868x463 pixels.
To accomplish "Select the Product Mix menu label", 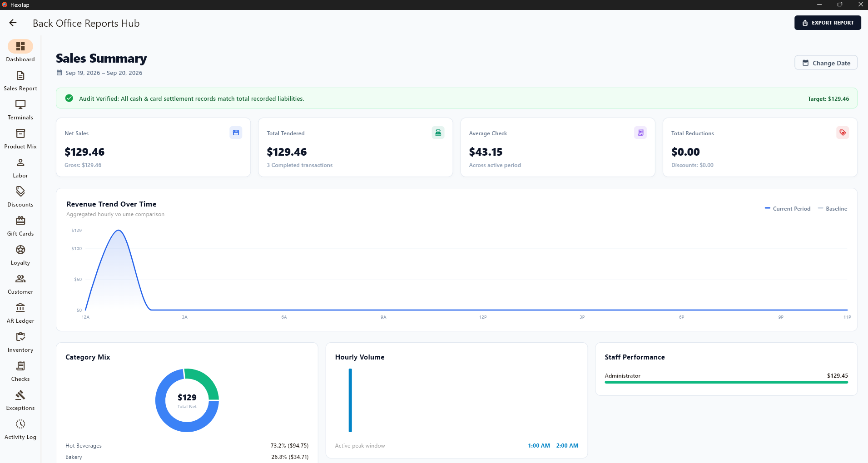I will pos(20,147).
